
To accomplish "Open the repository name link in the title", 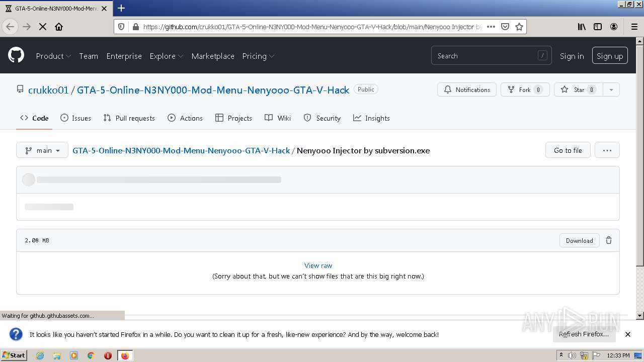I will 213,90.
